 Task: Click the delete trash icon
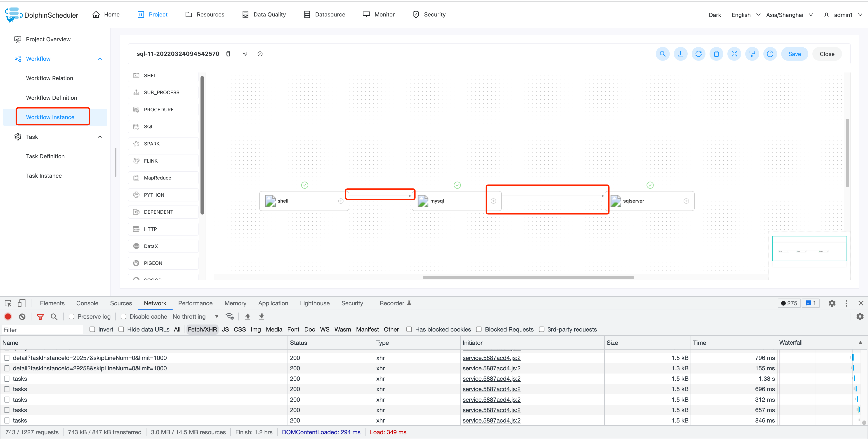716,54
